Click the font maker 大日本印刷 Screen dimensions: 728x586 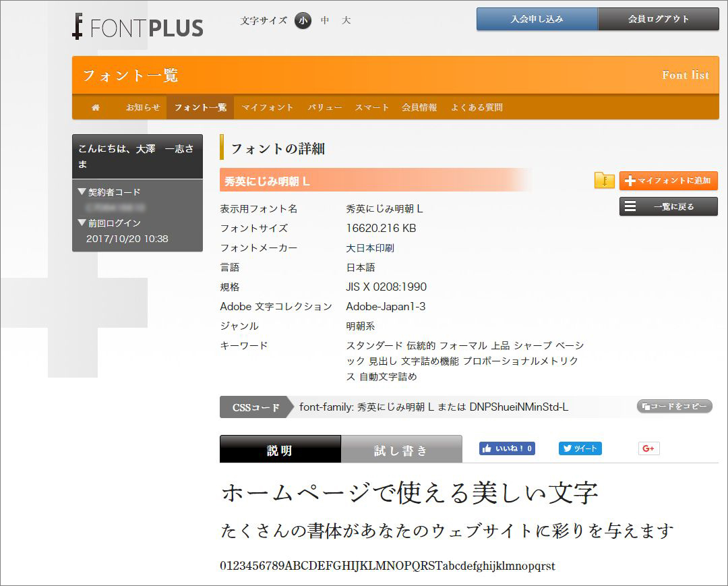click(x=370, y=248)
